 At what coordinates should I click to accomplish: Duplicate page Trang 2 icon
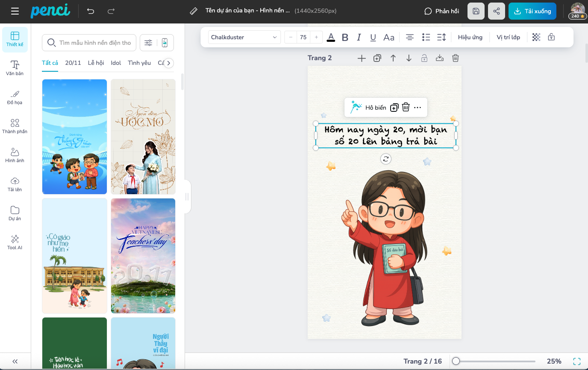[377, 58]
